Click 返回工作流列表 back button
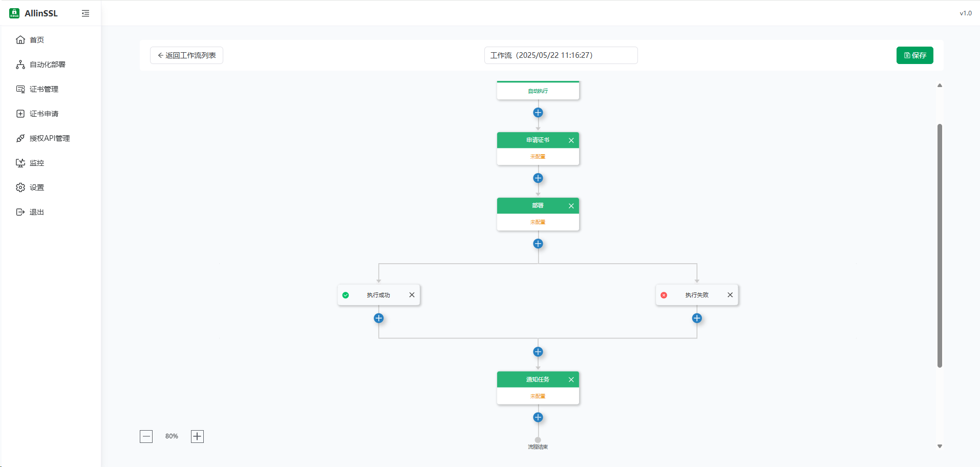This screenshot has height=467, width=980. [x=186, y=55]
